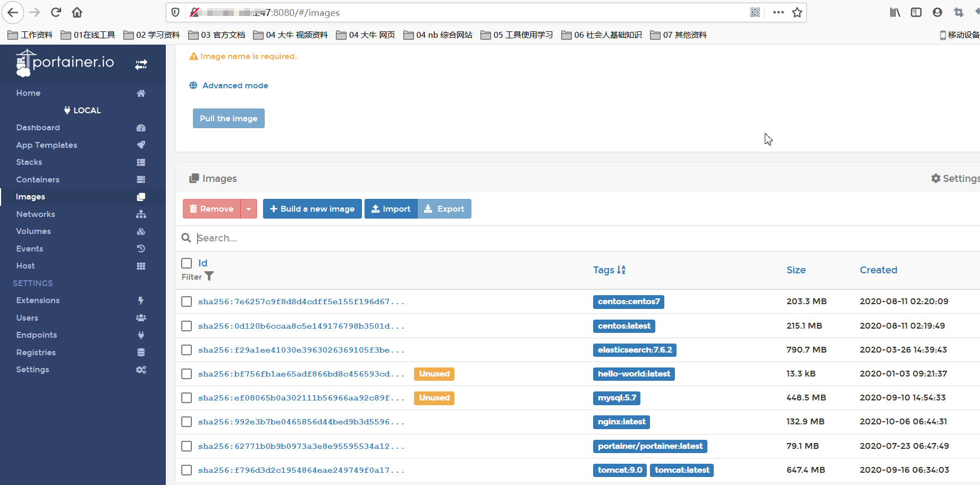The height and width of the screenshot is (485, 980).
Task: Open image sha256:992e3b7be046 link
Action: [x=301, y=422]
